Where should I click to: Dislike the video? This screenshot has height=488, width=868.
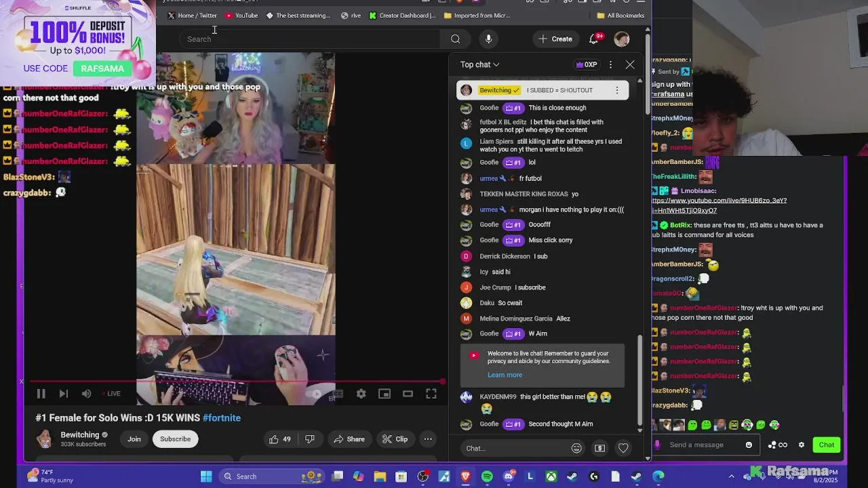tap(310, 439)
